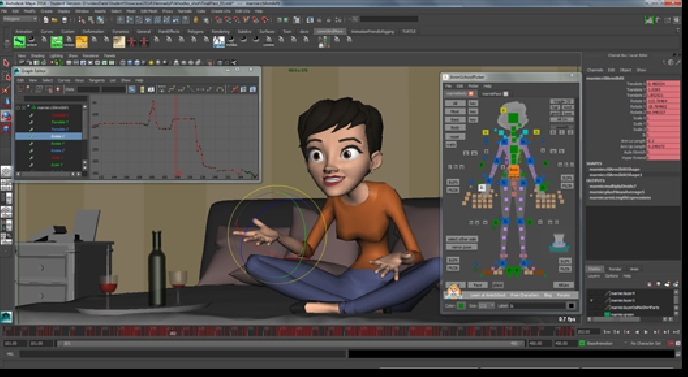
Task: Choose the Lasso select tool in the toolbox
Action: coord(6,77)
